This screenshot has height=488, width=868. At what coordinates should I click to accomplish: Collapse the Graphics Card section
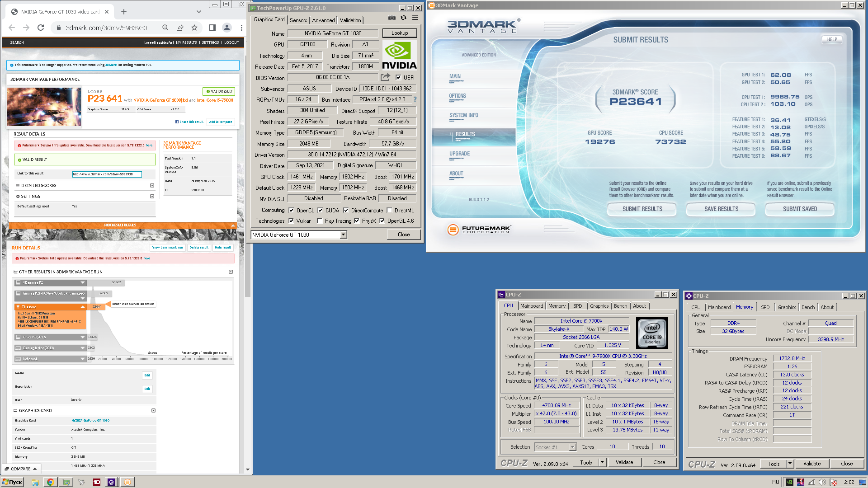pyautogui.click(x=153, y=410)
